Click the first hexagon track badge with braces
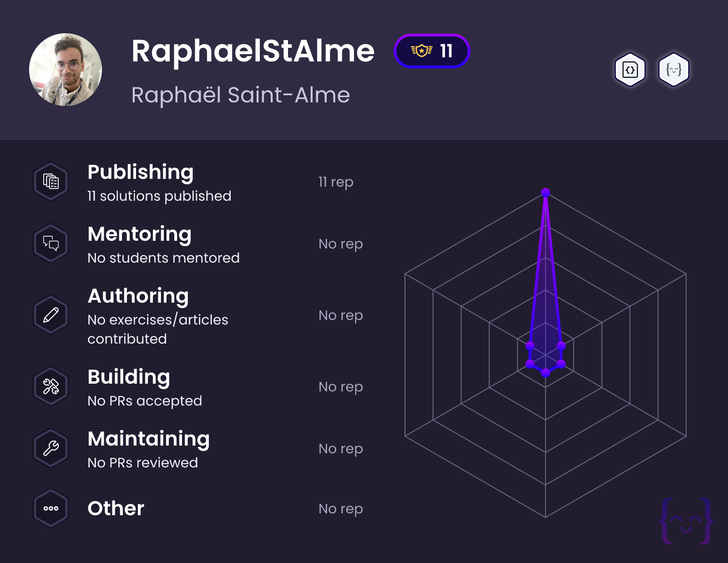This screenshot has height=563, width=728. click(x=630, y=70)
